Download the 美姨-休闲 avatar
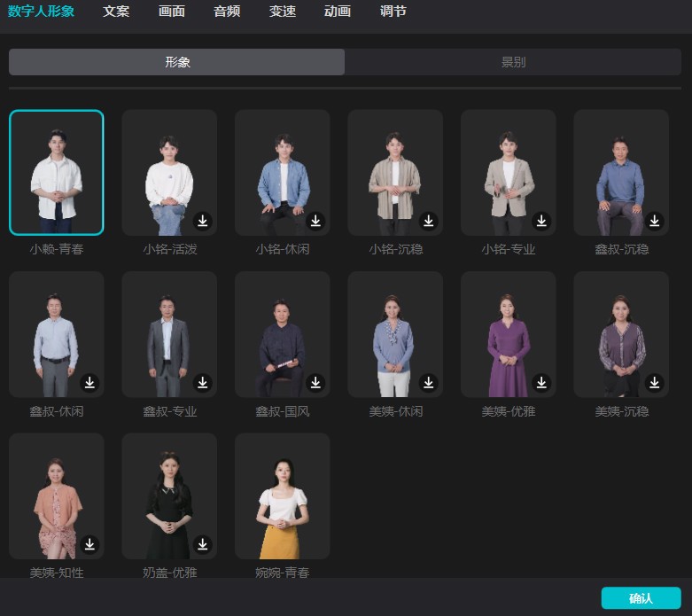 pos(429,382)
